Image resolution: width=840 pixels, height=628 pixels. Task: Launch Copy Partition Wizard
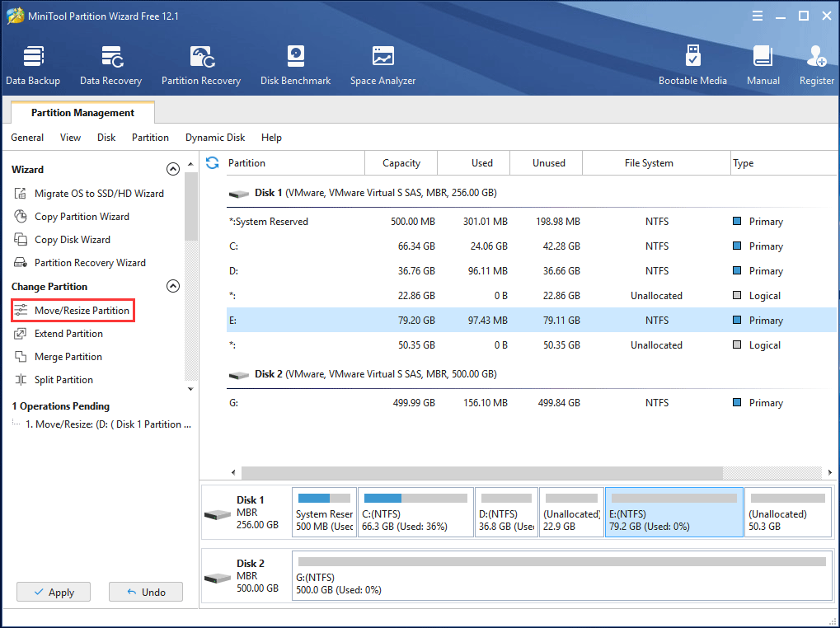(72, 216)
